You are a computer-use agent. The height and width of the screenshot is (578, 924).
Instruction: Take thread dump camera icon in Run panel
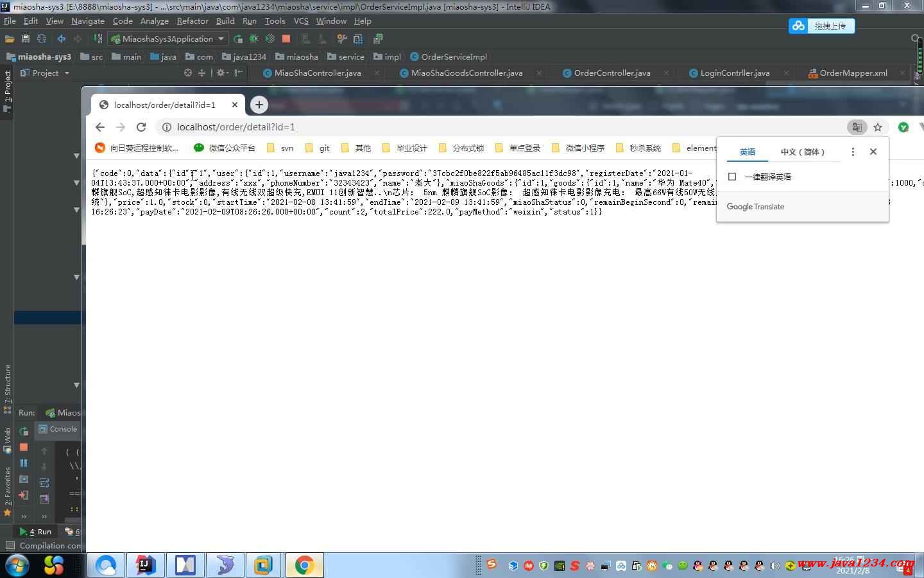pos(24,479)
